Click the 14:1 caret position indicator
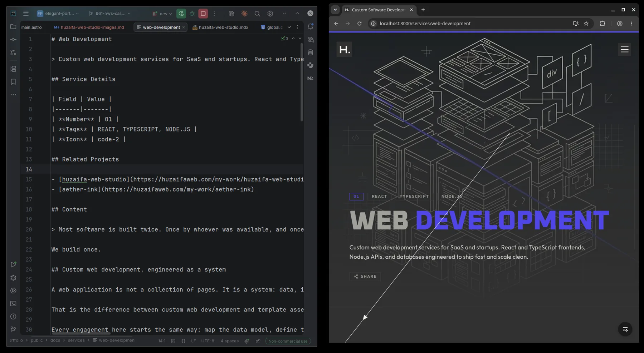The image size is (644, 353). coord(162,341)
